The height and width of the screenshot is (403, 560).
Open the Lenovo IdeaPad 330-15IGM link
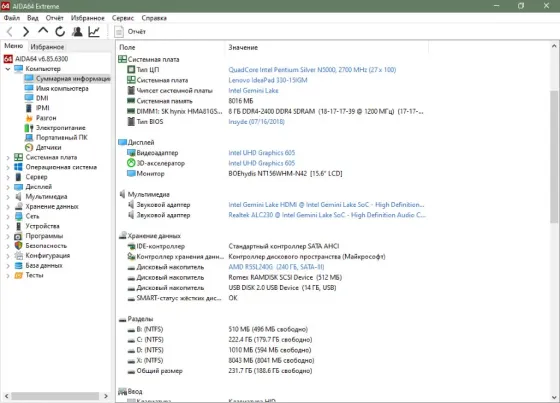268,80
